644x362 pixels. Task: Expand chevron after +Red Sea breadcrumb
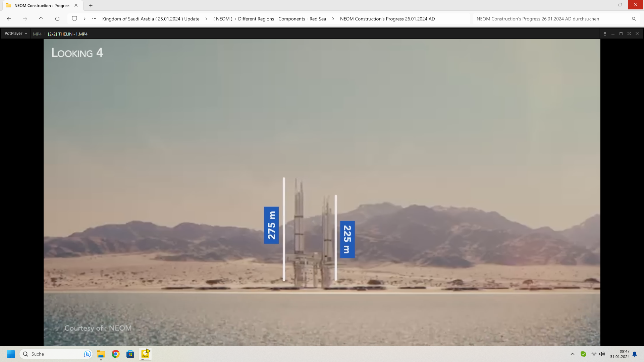(333, 19)
